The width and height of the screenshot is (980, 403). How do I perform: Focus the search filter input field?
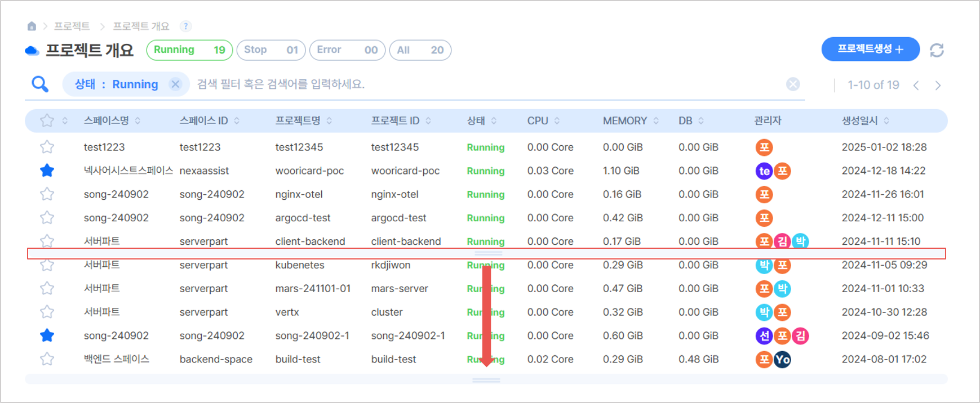tap(488, 84)
